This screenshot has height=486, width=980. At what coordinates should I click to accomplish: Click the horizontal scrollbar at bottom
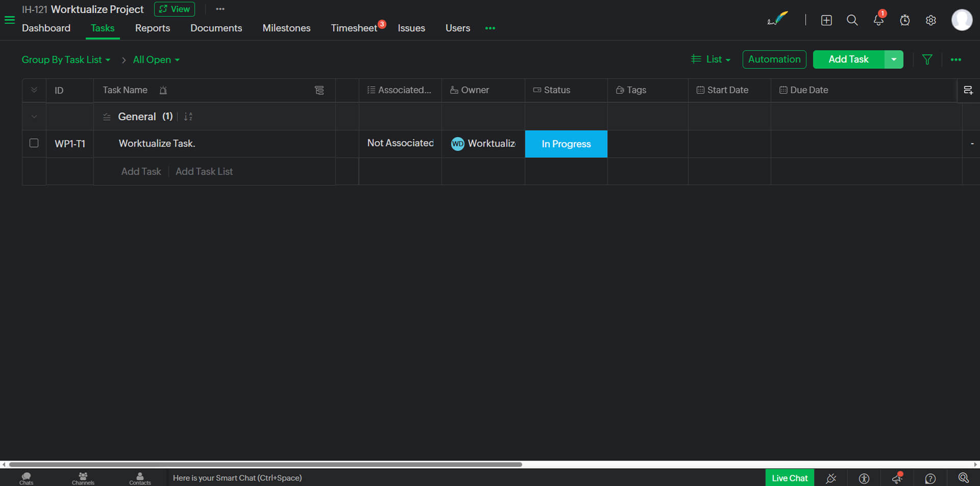coord(265,465)
